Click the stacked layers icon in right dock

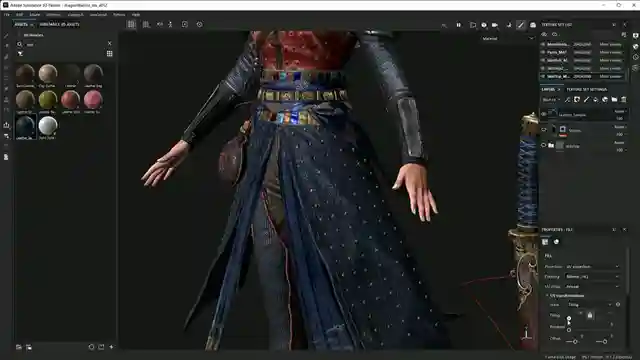click(x=635, y=68)
